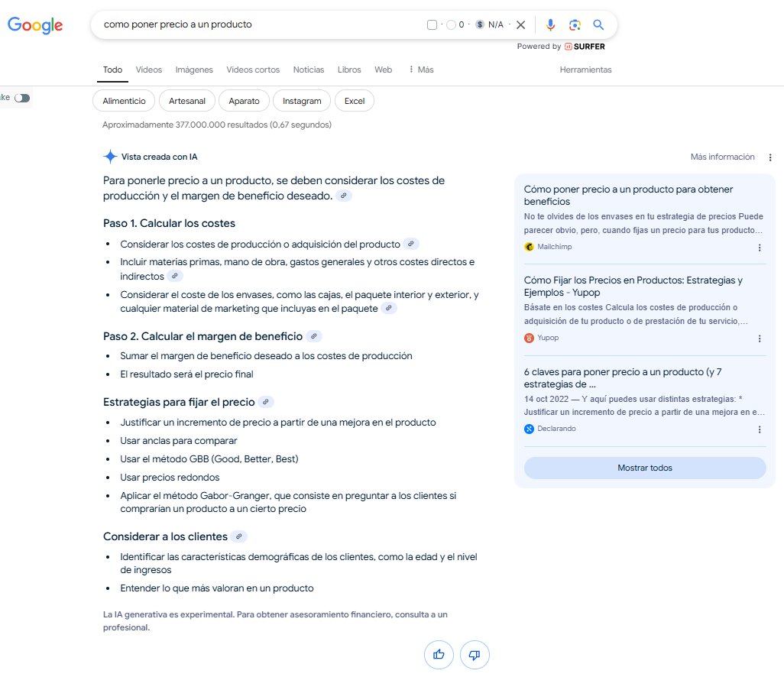Viewport: 784px width, 677px height.
Task: Open Yupop article Cómo Fijar los Precios
Action: (x=633, y=286)
